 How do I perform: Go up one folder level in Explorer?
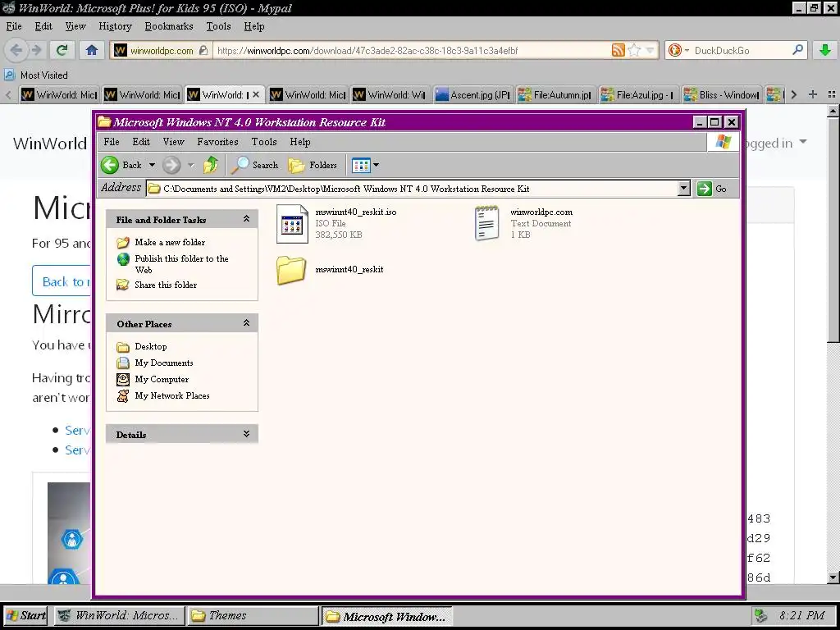pos(211,165)
